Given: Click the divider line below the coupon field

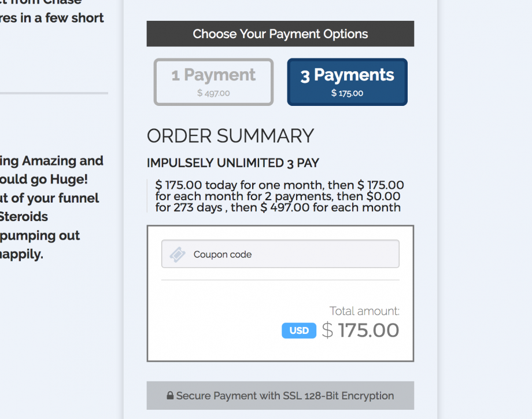Looking at the screenshot, I should pos(280,280).
